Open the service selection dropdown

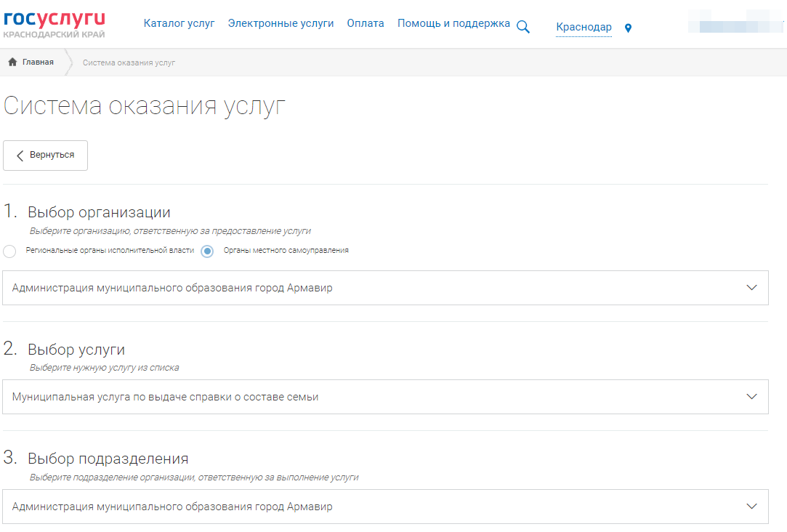pos(385,397)
